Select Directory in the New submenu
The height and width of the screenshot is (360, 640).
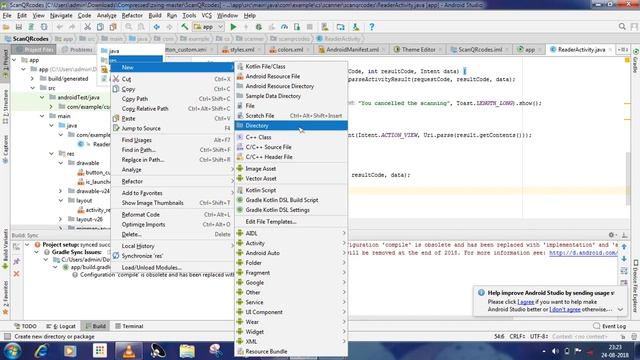pos(291,125)
